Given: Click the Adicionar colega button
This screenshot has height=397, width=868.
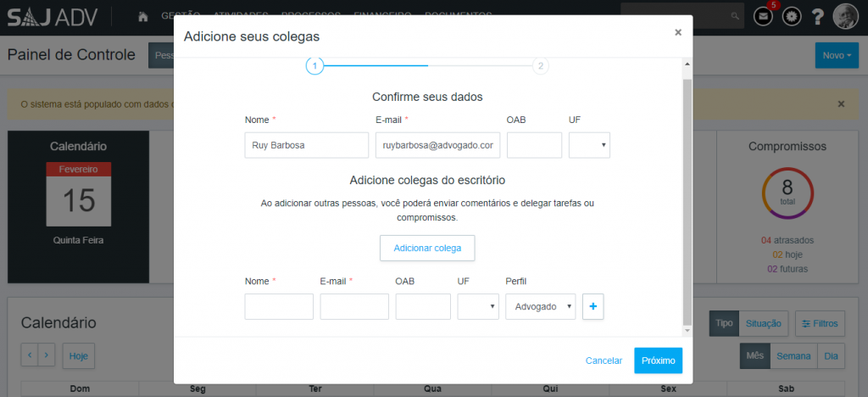Looking at the screenshot, I should point(427,248).
